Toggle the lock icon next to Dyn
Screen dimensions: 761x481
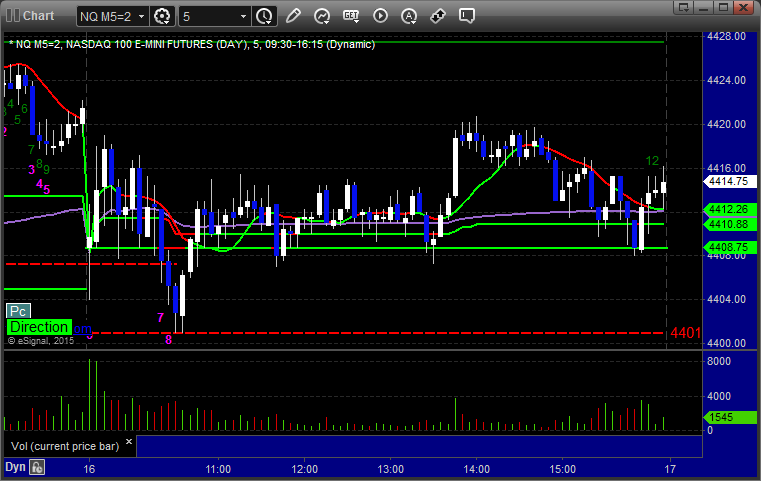[37, 467]
